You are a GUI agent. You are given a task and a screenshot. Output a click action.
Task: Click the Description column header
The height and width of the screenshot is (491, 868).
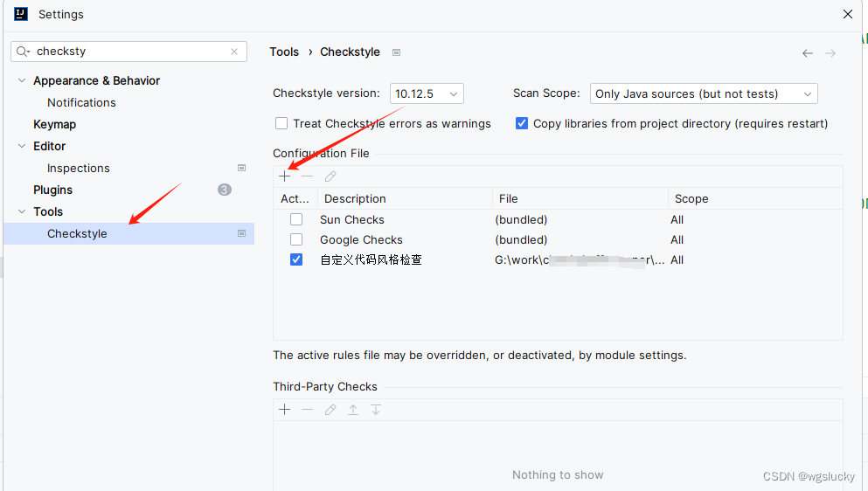click(x=405, y=198)
